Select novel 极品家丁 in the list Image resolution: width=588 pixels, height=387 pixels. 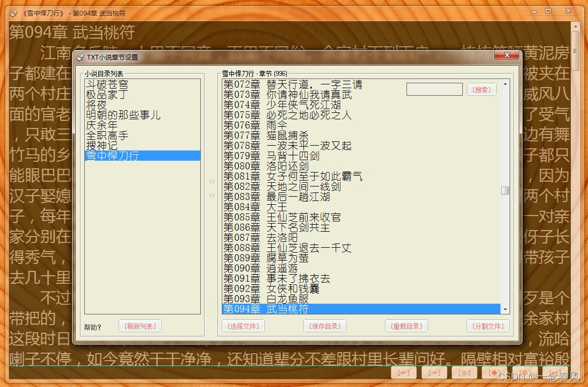pos(142,95)
